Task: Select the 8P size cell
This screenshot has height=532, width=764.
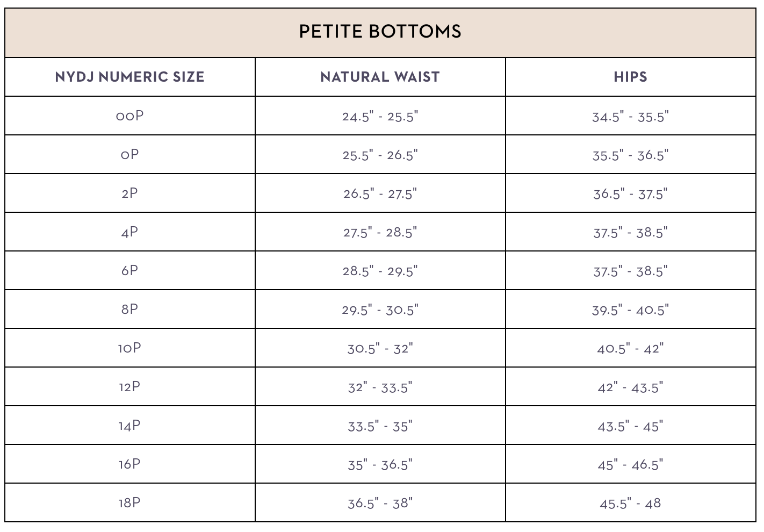Action: 129,310
